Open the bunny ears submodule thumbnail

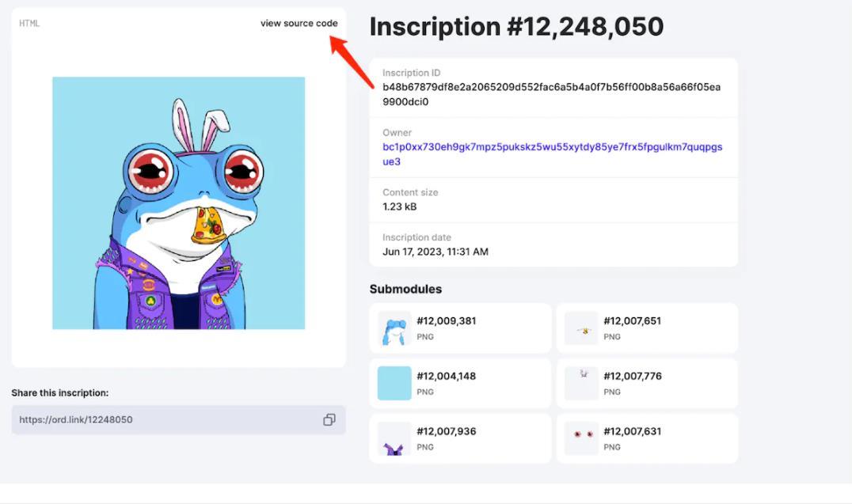(x=581, y=383)
